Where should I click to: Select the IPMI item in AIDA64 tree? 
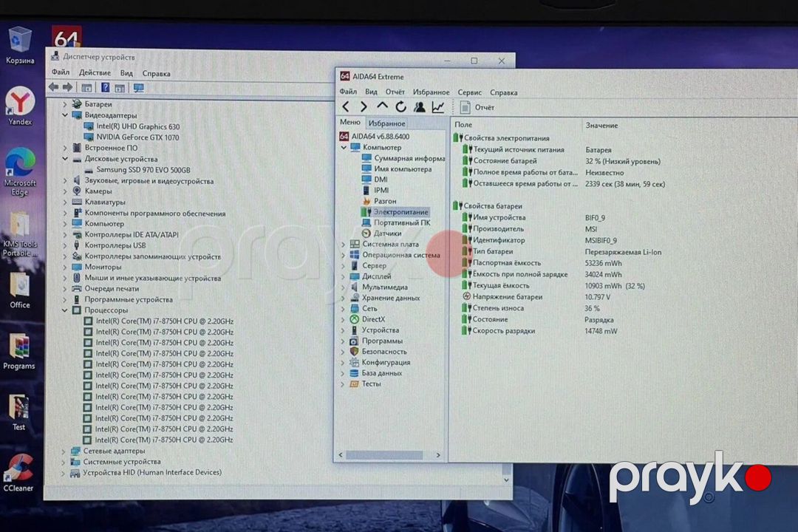[381, 191]
